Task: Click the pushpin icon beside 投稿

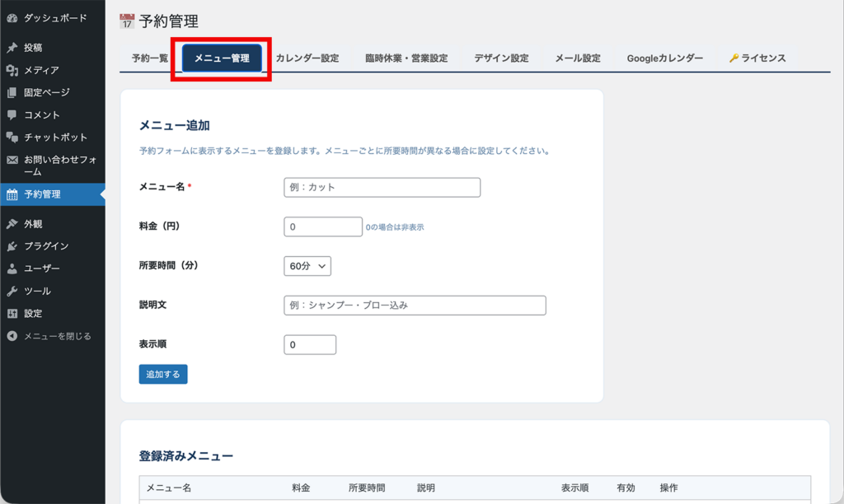Action: point(12,48)
